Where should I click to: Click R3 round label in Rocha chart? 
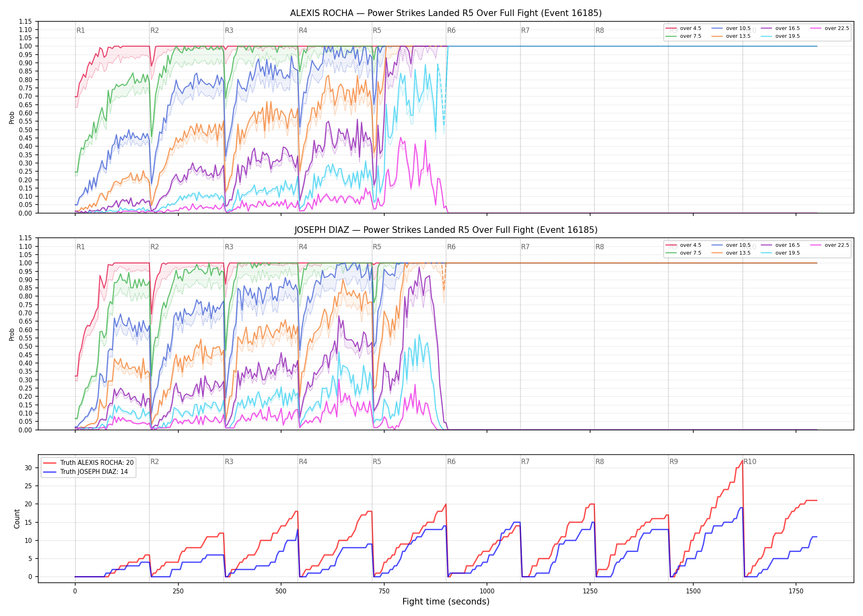(229, 30)
